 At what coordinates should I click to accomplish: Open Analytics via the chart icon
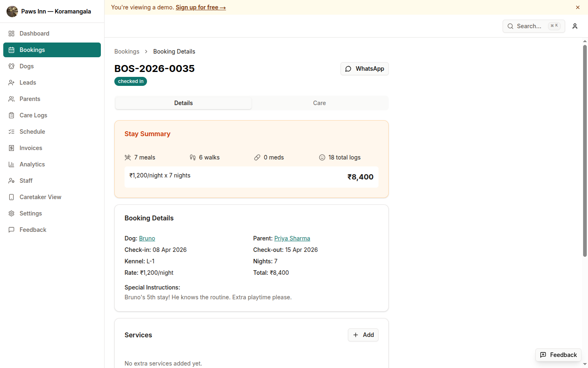click(12, 164)
